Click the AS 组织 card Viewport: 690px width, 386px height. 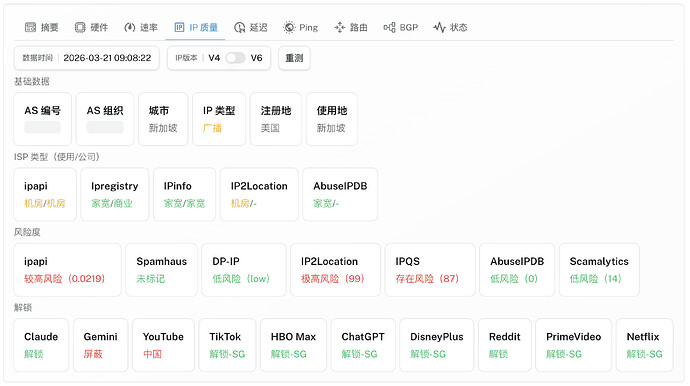tap(105, 119)
